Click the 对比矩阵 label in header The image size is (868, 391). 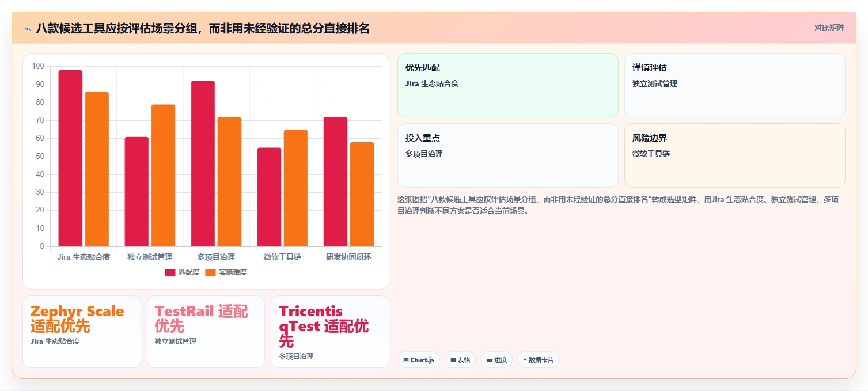tap(829, 28)
